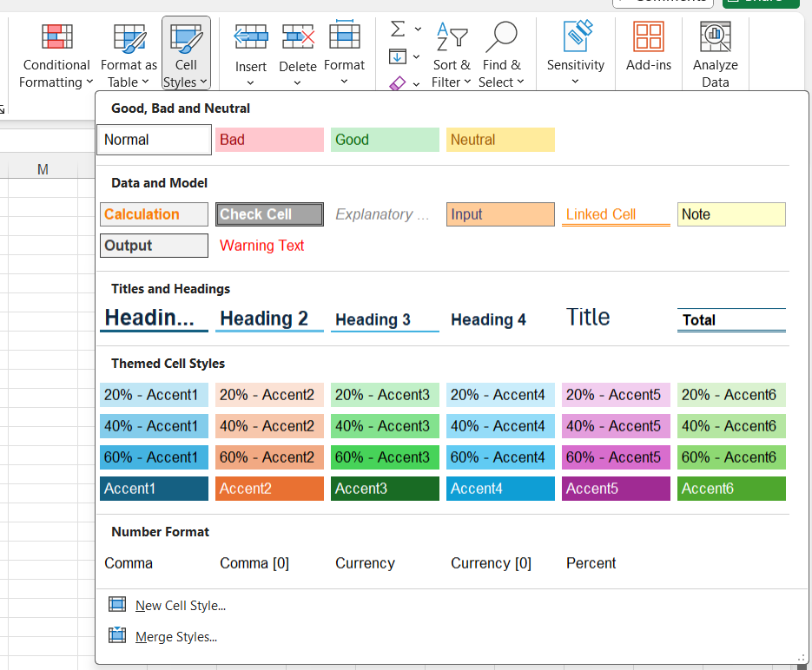Viewport: 812px width, 670px height.
Task: Click the Add-ins icon
Action: click(649, 36)
